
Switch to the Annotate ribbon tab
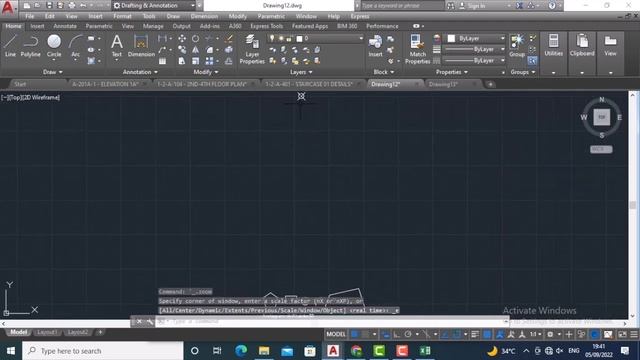point(65,26)
